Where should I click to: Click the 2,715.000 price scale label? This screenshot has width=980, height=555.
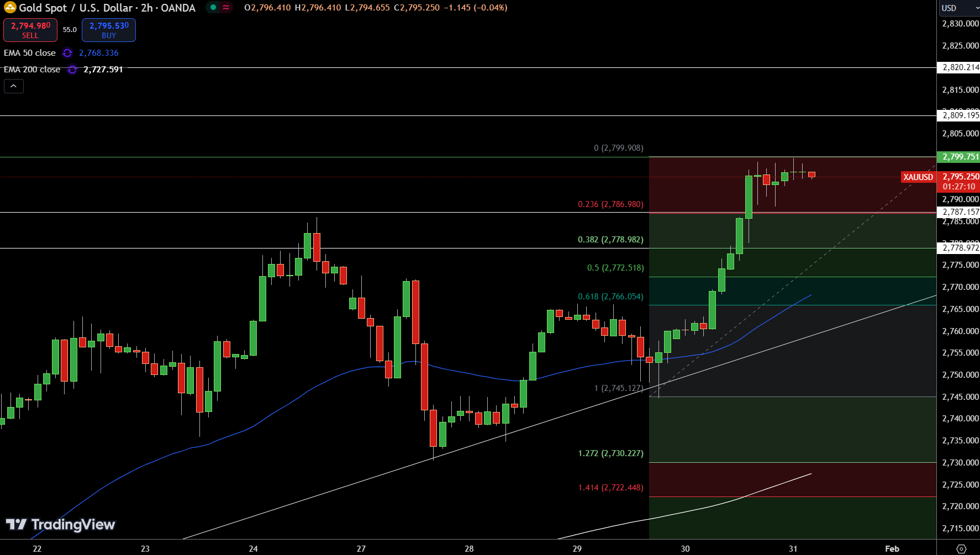(x=960, y=528)
